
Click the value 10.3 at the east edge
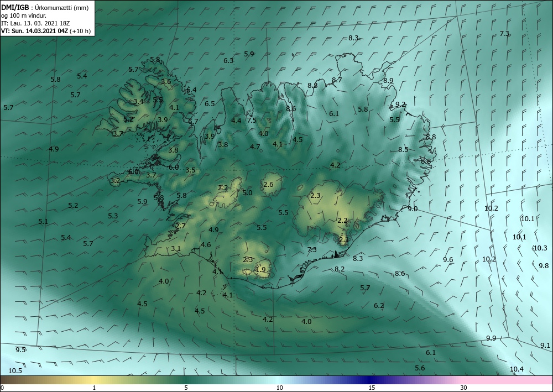(x=540, y=248)
